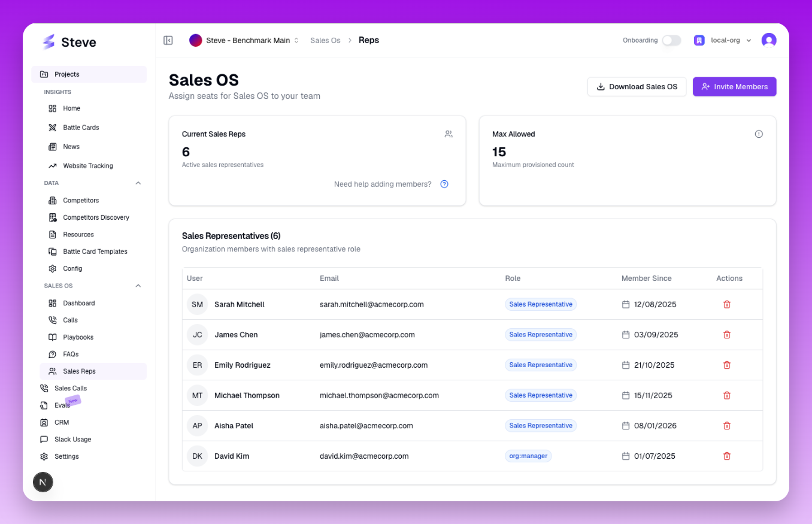Click the Download Sales OS button

click(637, 87)
